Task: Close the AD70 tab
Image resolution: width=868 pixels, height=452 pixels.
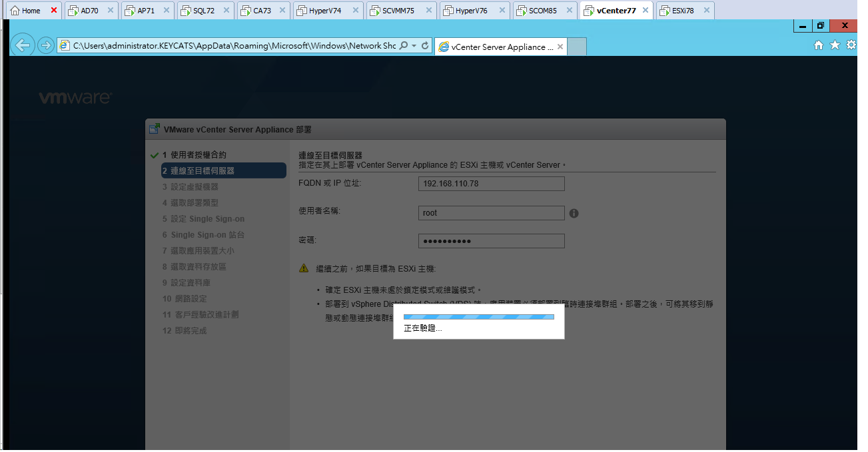Action: pyautogui.click(x=110, y=11)
